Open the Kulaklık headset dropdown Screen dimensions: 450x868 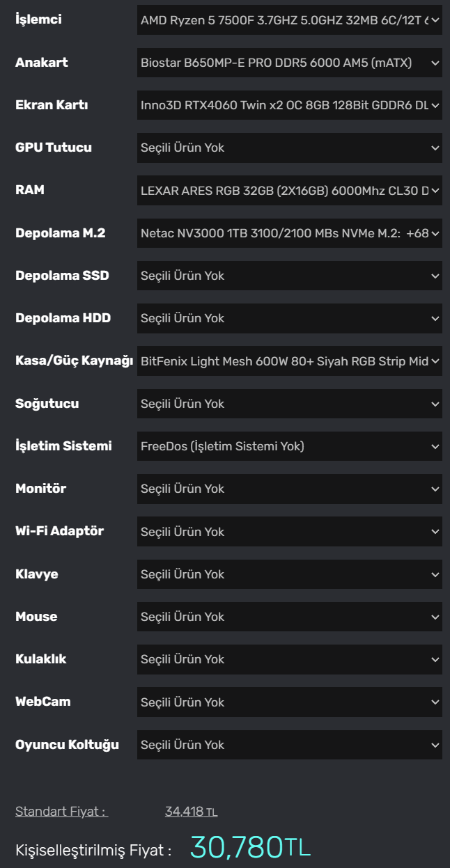289,659
